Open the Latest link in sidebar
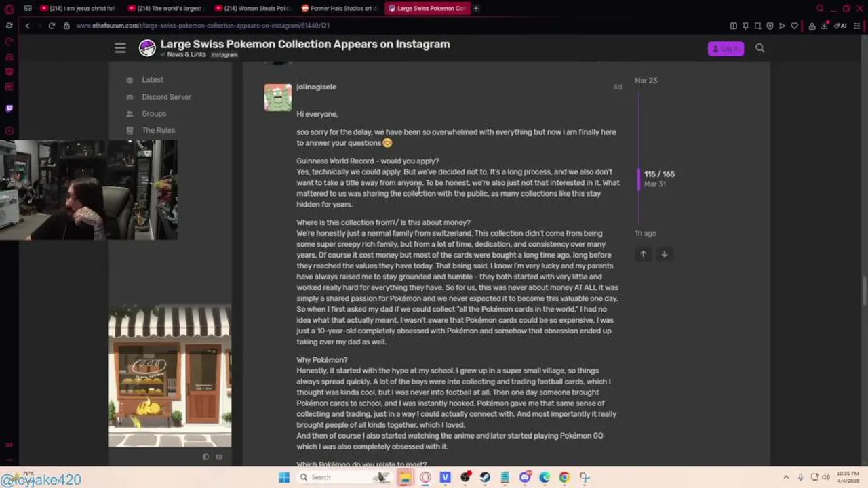The width and height of the screenshot is (868, 488). click(x=153, y=79)
